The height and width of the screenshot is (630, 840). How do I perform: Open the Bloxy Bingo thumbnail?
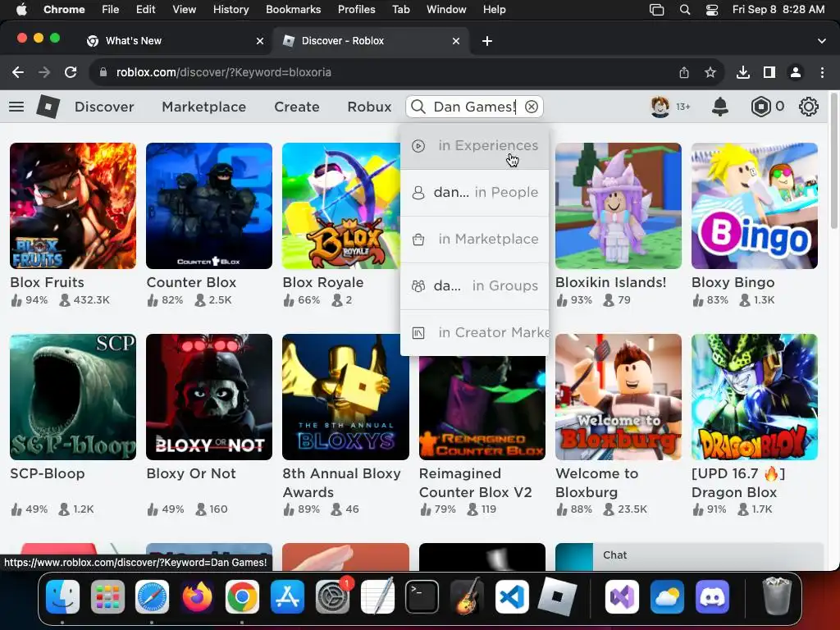(x=755, y=206)
